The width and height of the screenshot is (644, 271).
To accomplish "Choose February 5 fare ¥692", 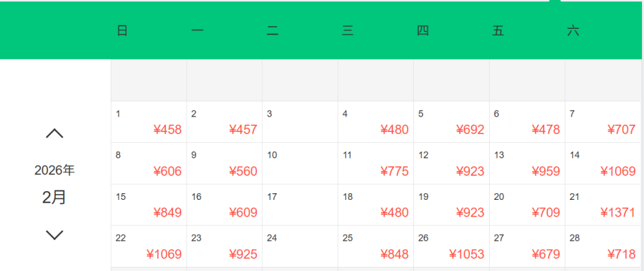I will point(451,122).
